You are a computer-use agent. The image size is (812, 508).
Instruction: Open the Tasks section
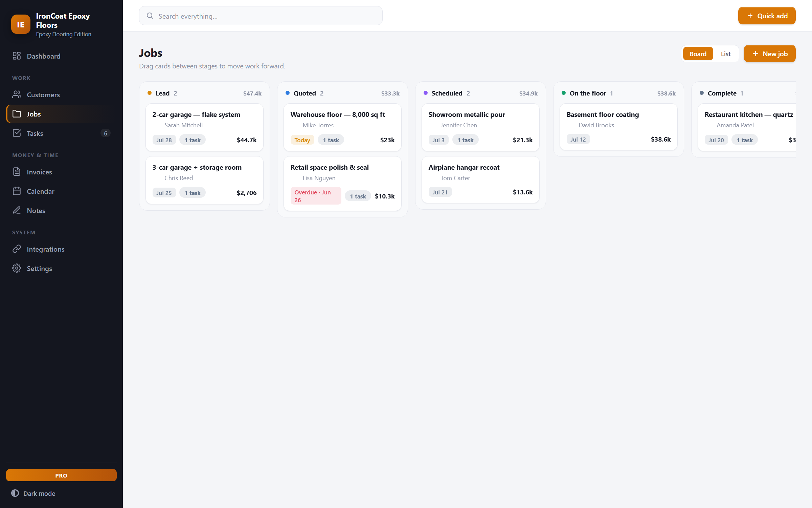click(x=61, y=133)
